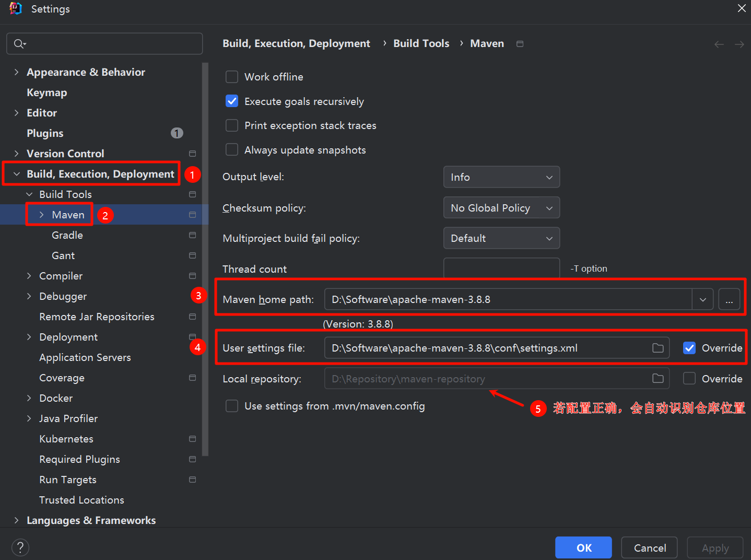Enable Use settings from .mvn/maven.config
The height and width of the screenshot is (560, 751).
(232, 406)
